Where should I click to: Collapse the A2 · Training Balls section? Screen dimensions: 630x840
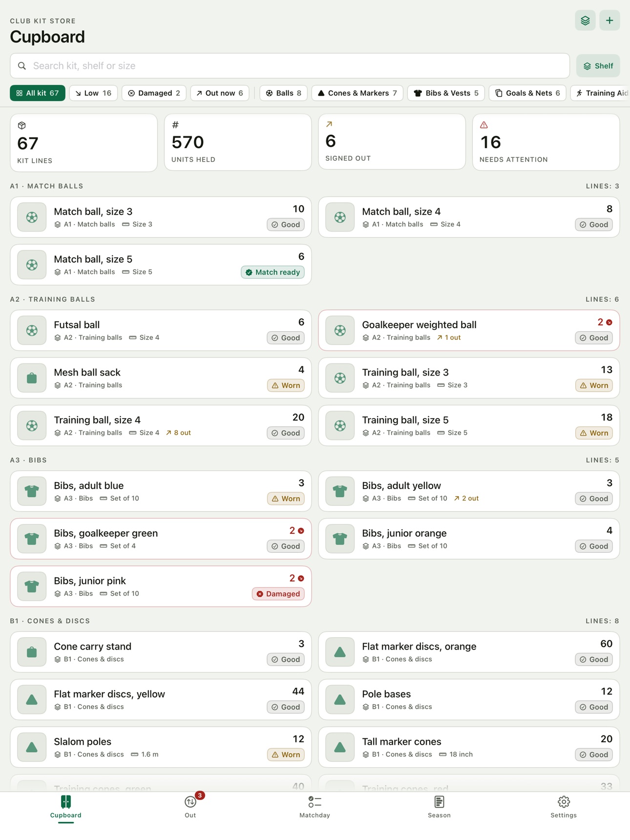pyautogui.click(x=53, y=299)
